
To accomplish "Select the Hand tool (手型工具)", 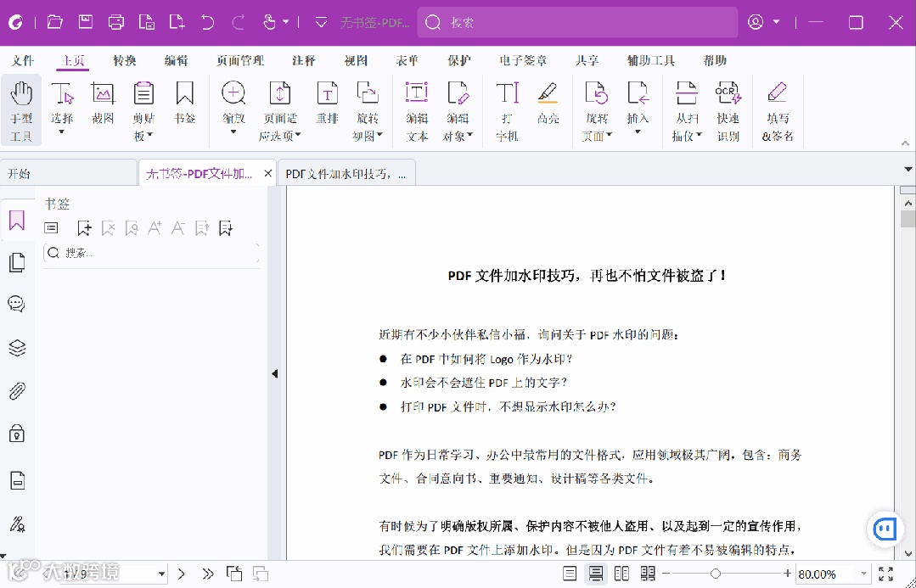I will pyautogui.click(x=21, y=110).
